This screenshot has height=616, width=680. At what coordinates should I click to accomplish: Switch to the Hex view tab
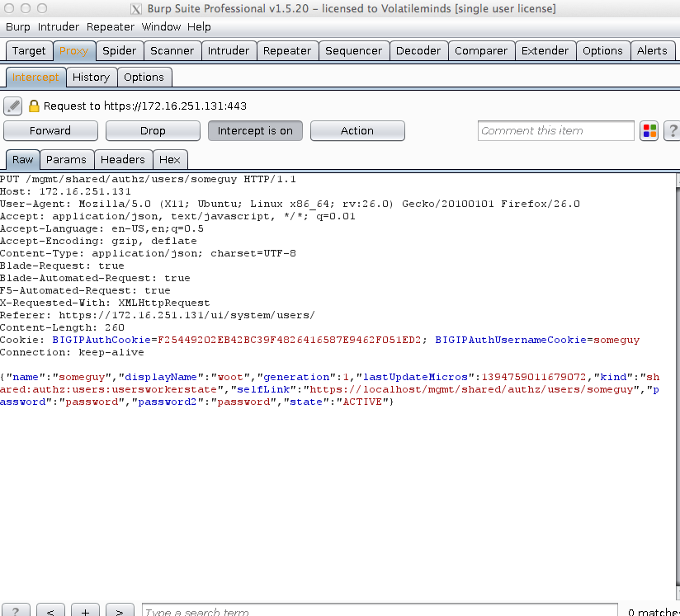pyautogui.click(x=169, y=159)
